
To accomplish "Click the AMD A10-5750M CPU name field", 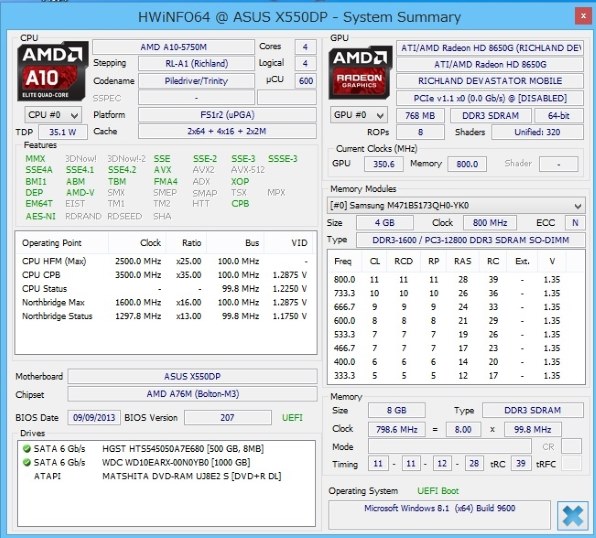I will coord(173,47).
